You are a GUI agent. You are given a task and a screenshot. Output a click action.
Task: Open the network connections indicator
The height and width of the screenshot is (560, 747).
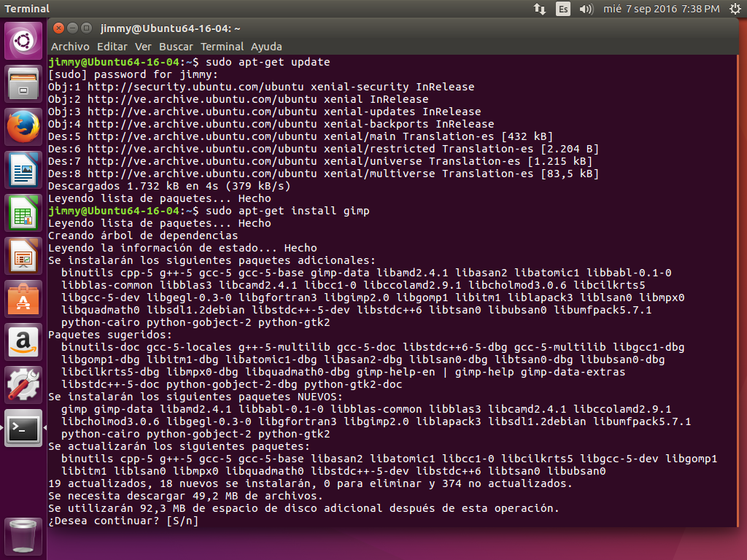540,9
